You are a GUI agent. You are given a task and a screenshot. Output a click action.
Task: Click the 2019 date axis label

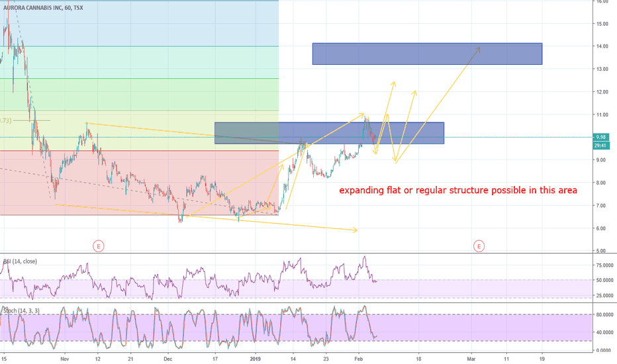coord(256,359)
